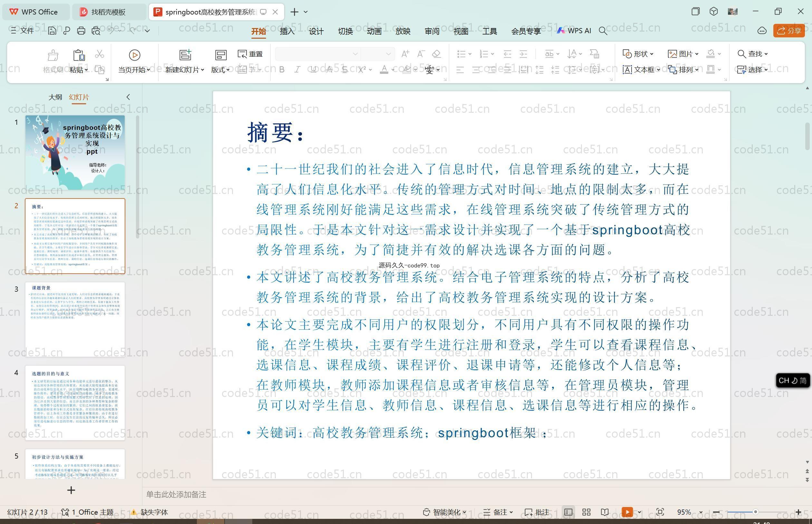Decrease indent level icon
Image resolution: width=812 pixels, height=524 pixels.
pyautogui.click(x=507, y=54)
